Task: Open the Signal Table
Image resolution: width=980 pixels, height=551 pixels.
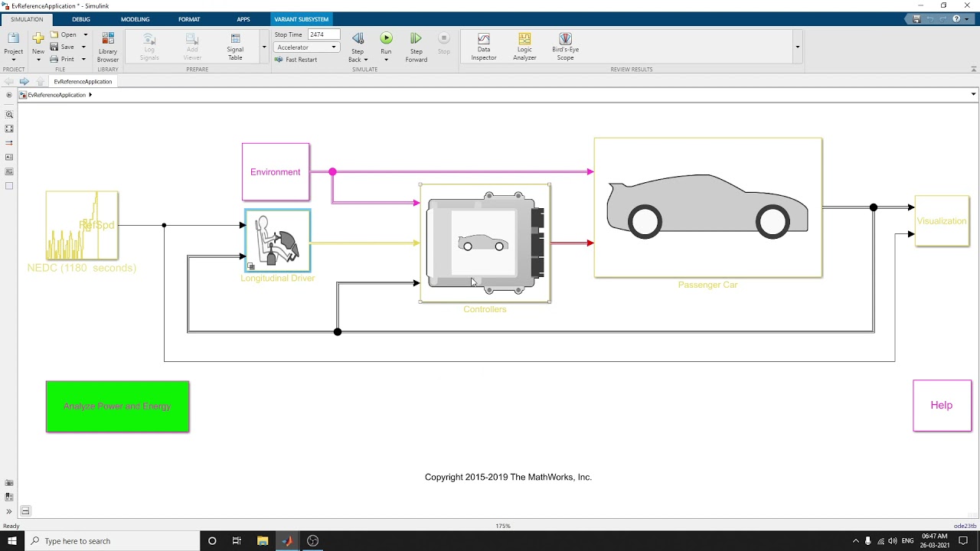Action: [235, 47]
